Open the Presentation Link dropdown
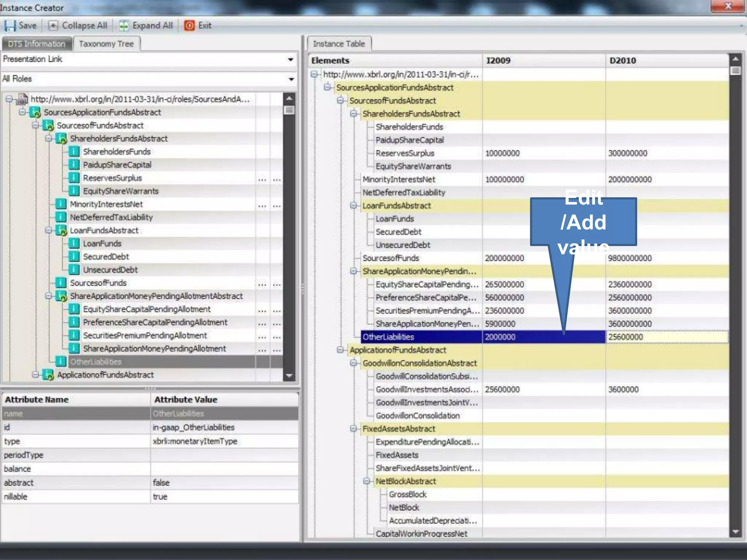This screenshot has width=747, height=560. click(x=290, y=59)
